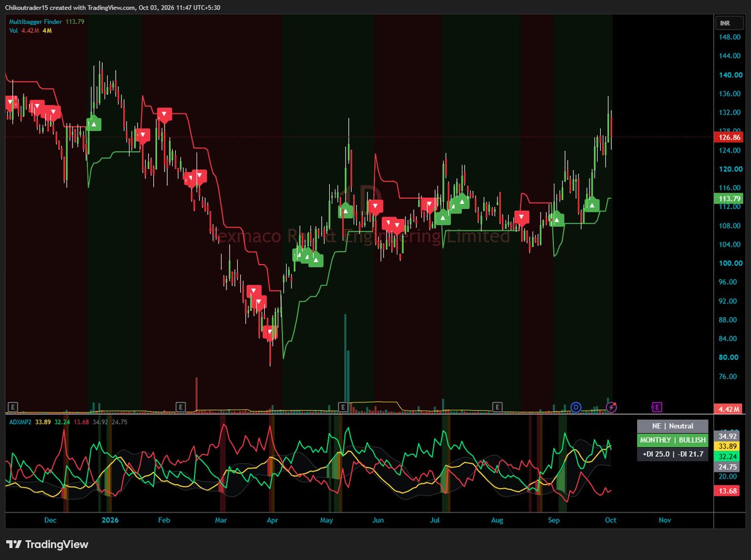The width and height of the screenshot is (751, 560).
Task: Open the blue dividend D marker
Action: 576,407
